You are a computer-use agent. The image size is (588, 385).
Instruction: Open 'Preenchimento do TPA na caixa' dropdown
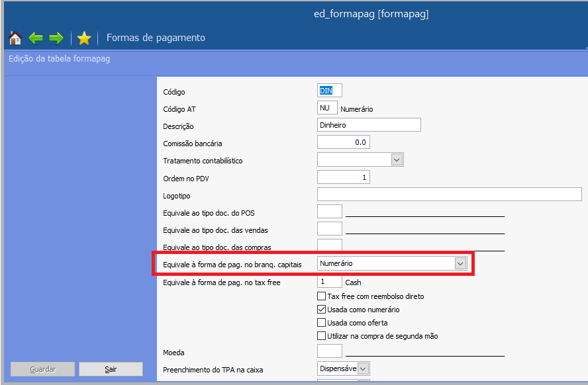363,368
